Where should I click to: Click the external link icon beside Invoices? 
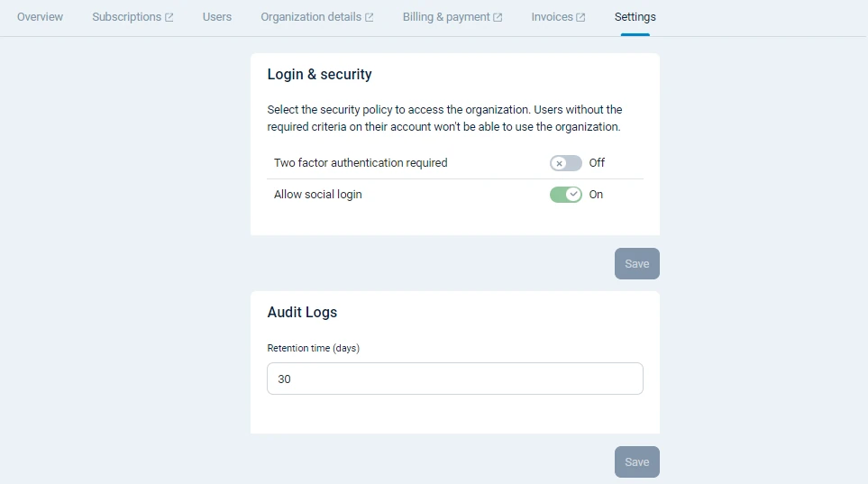(x=580, y=17)
